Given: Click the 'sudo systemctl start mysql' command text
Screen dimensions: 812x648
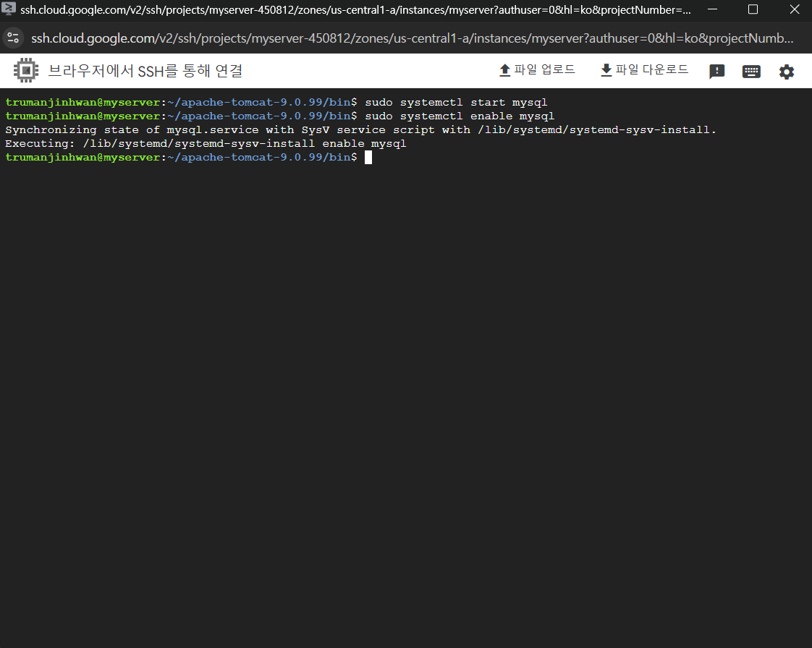Looking at the screenshot, I should tap(455, 103).
